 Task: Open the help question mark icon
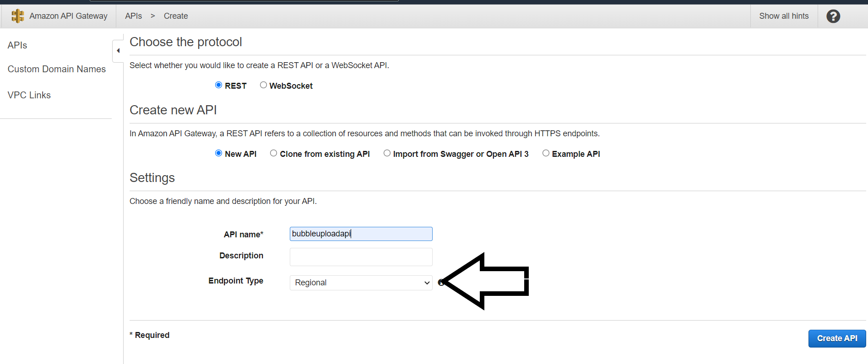(x=833, y=16)
